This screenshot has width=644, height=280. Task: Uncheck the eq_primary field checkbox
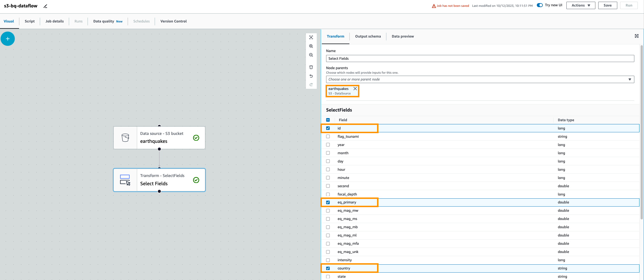click(328, 202)
